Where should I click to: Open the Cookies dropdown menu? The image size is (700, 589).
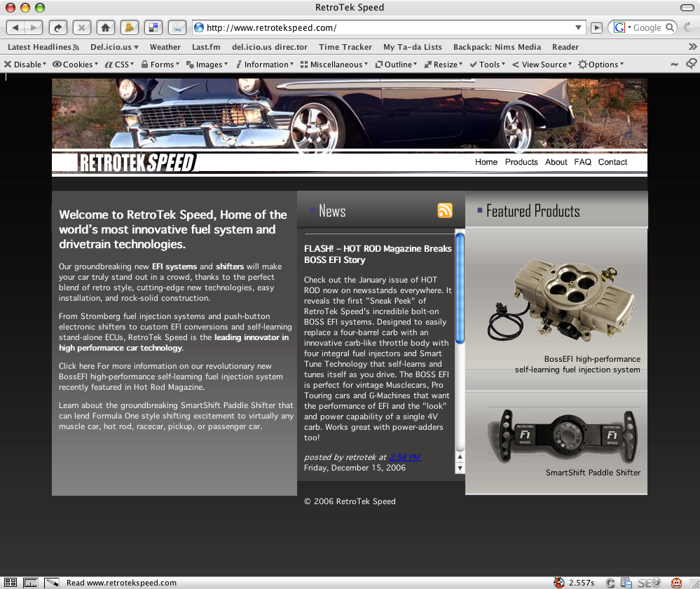pos(75,65)
